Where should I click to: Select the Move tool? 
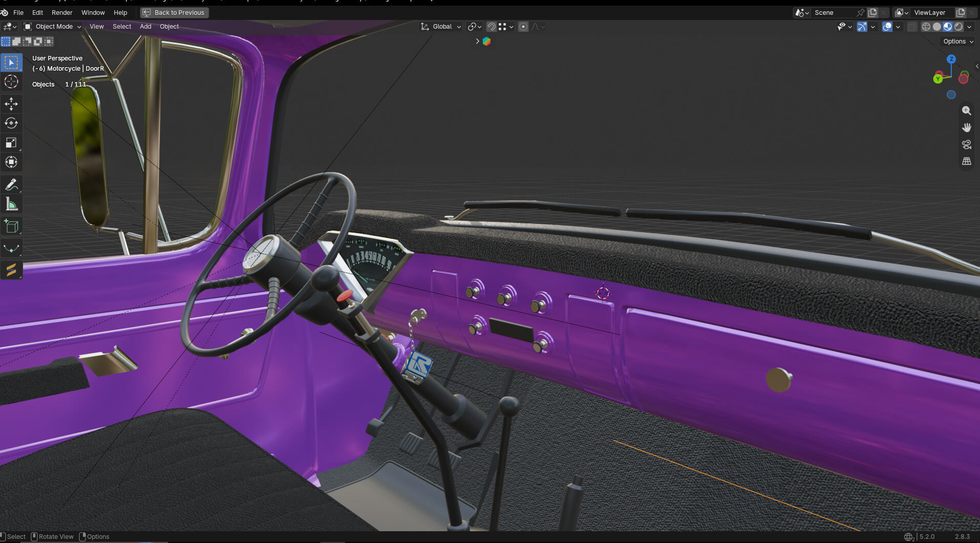coord(11,104)
